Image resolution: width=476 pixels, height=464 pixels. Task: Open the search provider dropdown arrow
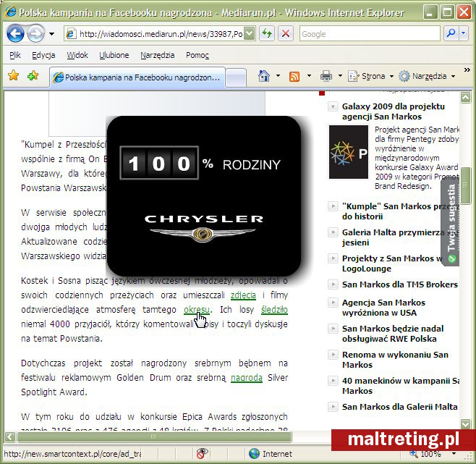point(463,33)
